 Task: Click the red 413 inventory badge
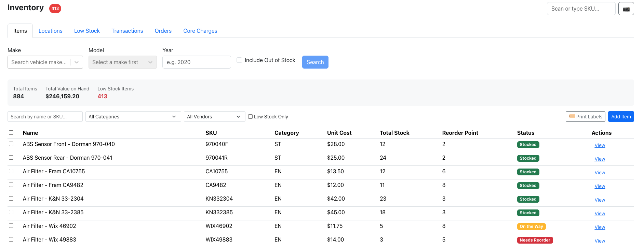point(55,9)
